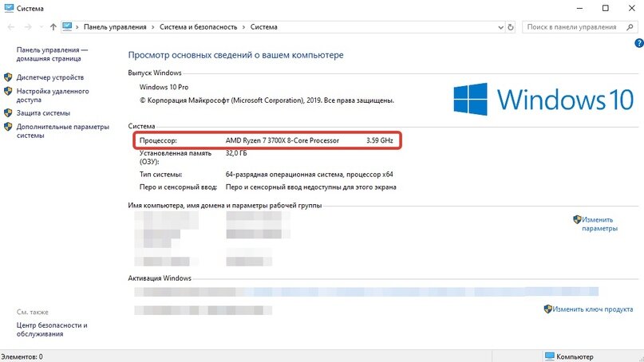Click 'Windows 10 Pro' edition text
The height and width of the screenshot is (362, 644).
point(164,87)
